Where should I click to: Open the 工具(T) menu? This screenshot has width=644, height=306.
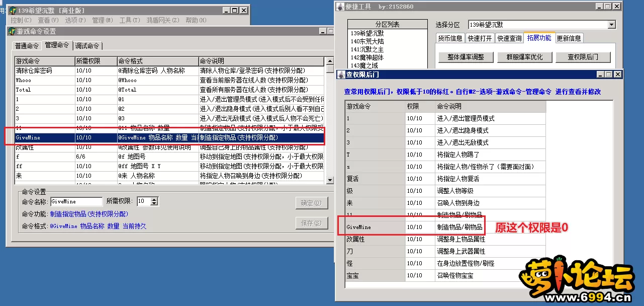click(x=130, y=20)
